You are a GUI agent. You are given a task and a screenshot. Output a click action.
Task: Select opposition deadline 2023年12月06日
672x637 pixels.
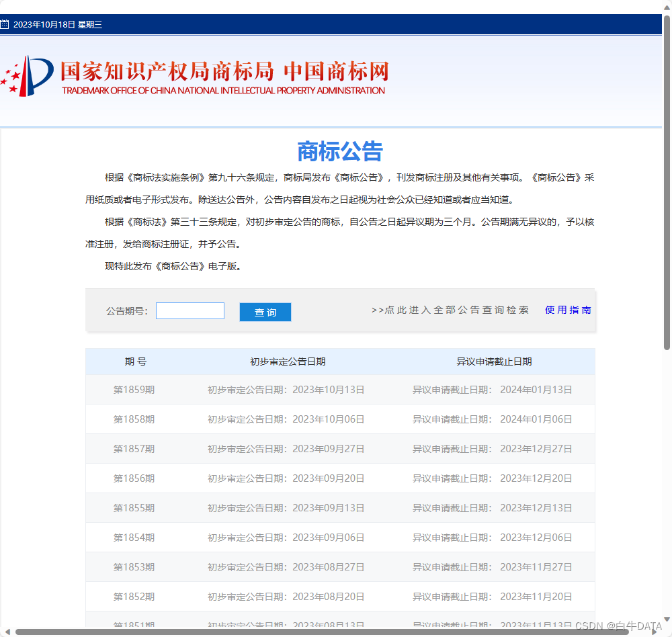point(536,538)
